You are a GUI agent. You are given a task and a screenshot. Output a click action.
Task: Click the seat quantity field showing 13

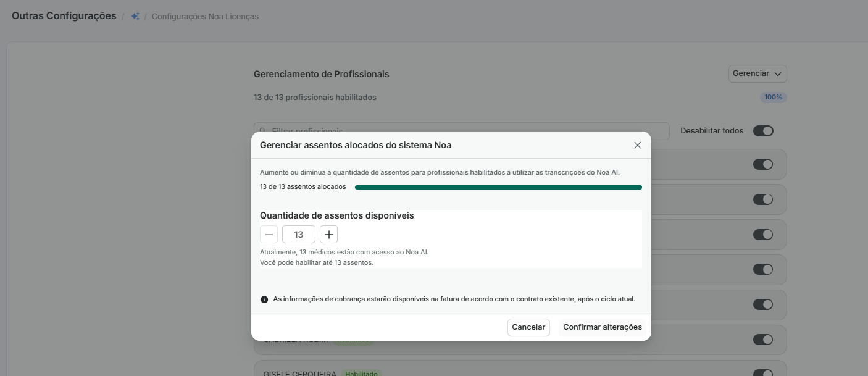299,235
